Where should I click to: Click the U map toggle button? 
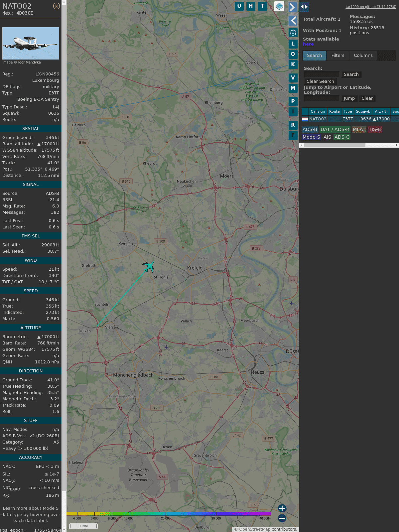tap(239, 6)
